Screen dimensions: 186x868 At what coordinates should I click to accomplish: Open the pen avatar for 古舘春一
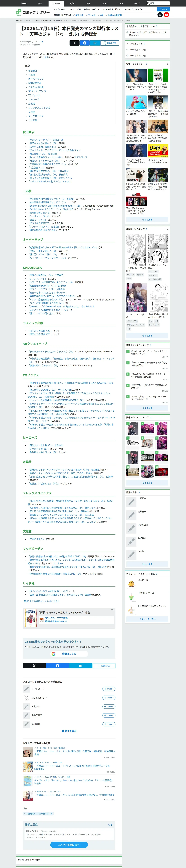(x=131, y=515)
